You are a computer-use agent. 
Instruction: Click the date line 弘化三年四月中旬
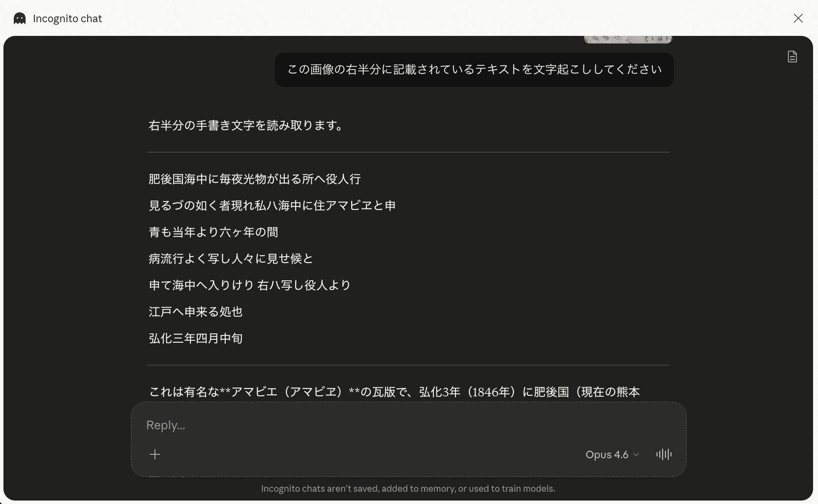tap(195, 338)
